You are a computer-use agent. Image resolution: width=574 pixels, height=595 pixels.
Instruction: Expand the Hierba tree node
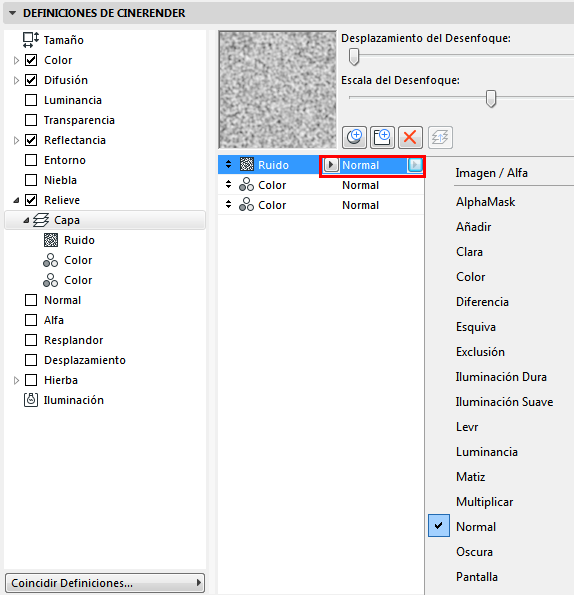pyautogui.click(x=16, y=380)
